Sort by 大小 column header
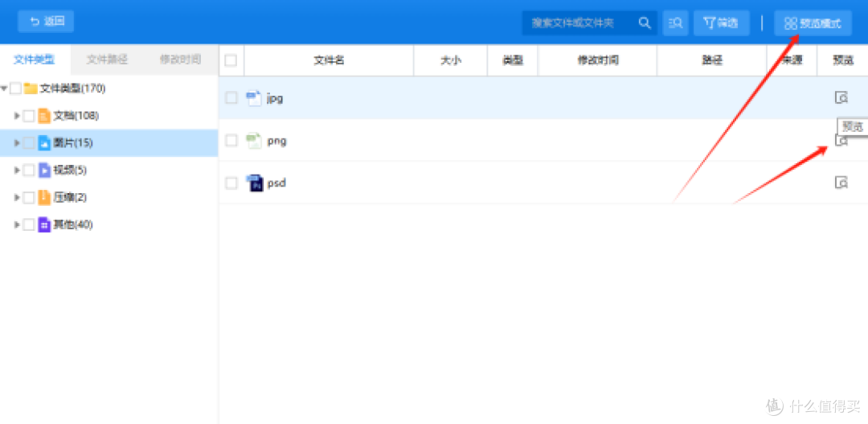 [451, 60]
